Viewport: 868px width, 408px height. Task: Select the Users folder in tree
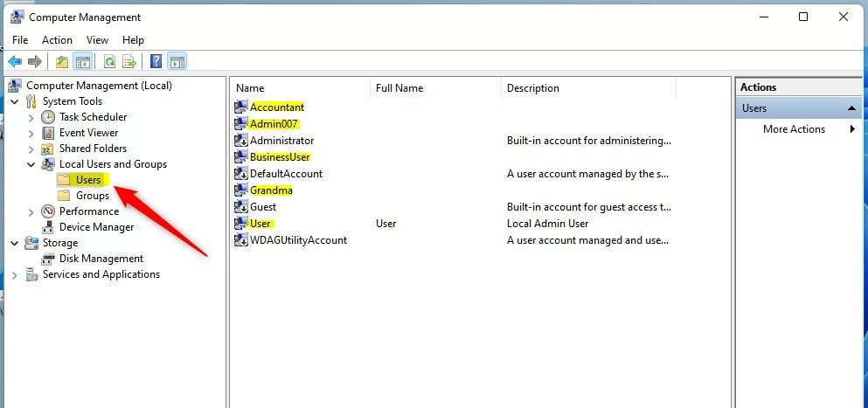pyautogui.click(x=88, y=180)
